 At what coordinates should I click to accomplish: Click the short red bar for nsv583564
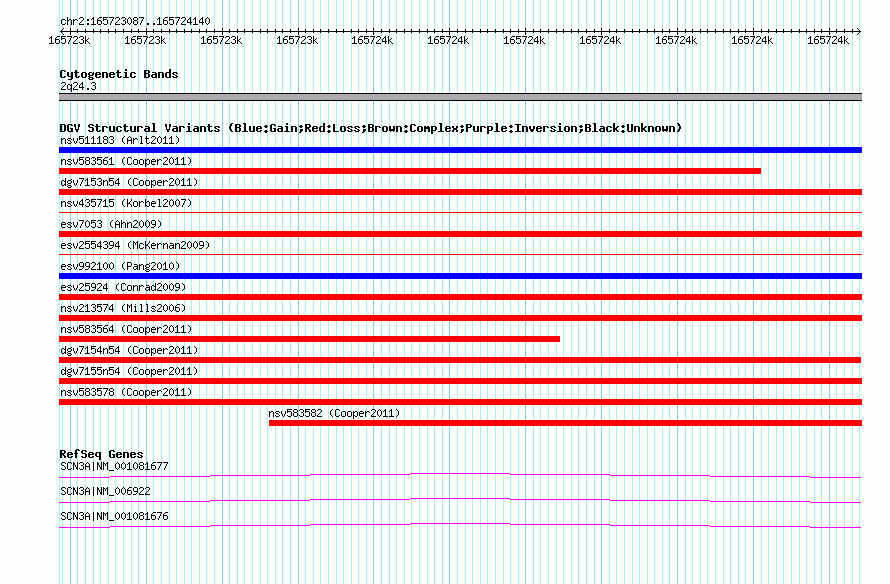[x=309, y=339]
